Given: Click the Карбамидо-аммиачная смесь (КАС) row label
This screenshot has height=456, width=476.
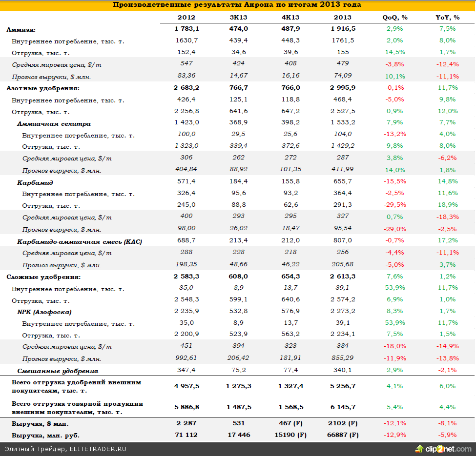Looking at the screenshot, I should (80, 241).
